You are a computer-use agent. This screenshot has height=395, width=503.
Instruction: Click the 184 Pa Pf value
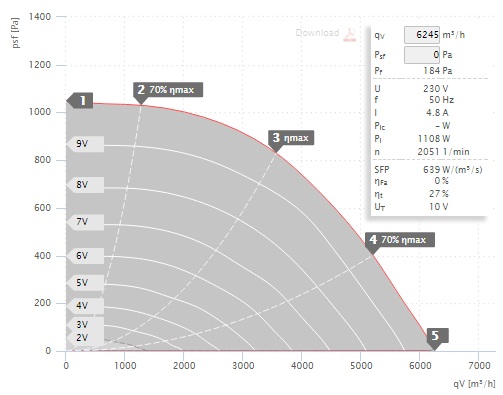click(438, 71)
